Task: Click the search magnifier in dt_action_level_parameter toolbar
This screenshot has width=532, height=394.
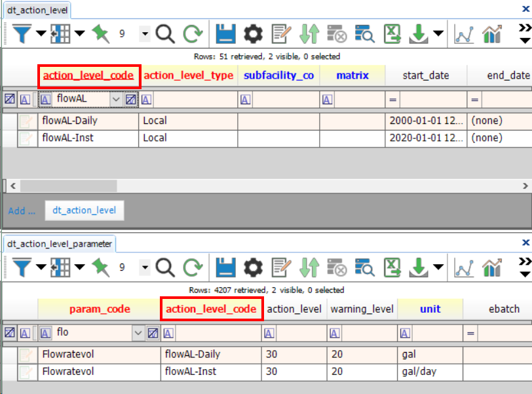Action: (x=165, y=267)
